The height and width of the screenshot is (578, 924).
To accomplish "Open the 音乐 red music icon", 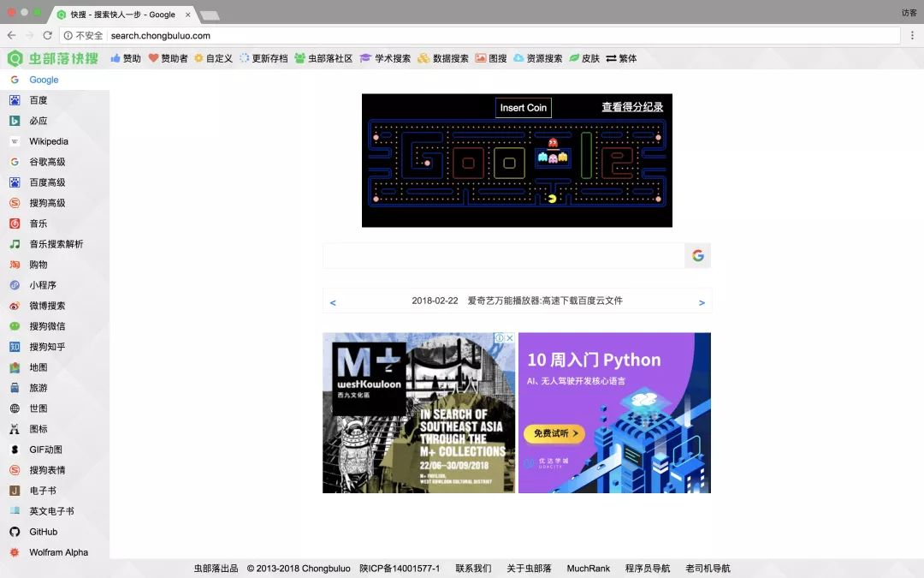I will click(15, 223).
